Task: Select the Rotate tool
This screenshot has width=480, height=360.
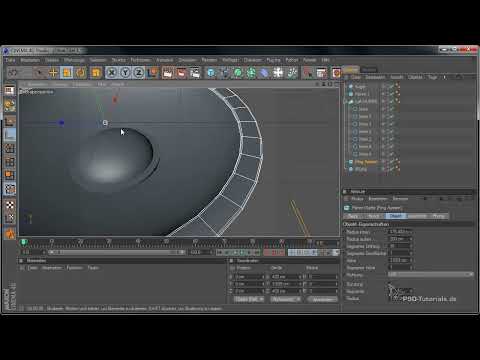Action: click(x=80, y=72)
